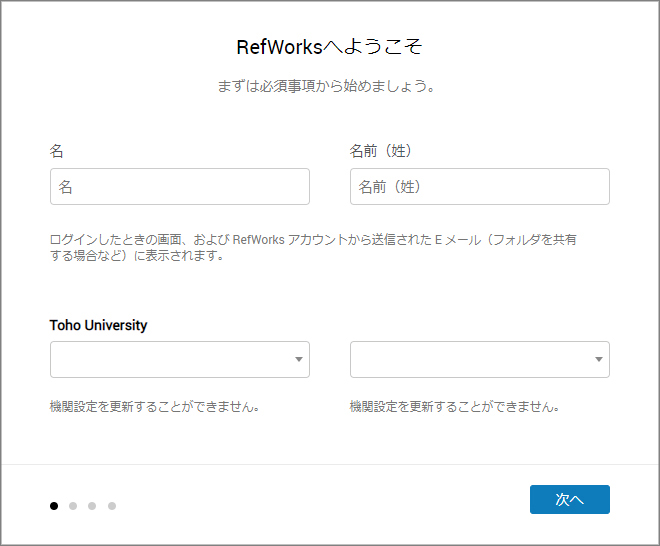Viewport: 660px width, 546px height.
Task: Click the 名 first name input field
Action: (x=180, y=186)
